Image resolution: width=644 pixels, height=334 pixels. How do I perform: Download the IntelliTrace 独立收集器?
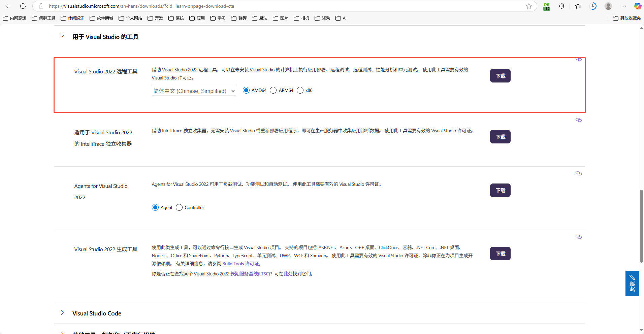pyautogui.click(x=500, y=137)
